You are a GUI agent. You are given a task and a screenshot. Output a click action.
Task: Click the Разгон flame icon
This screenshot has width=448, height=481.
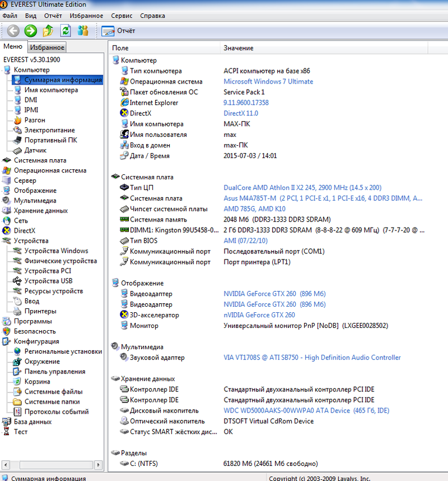tap(18, 120)
